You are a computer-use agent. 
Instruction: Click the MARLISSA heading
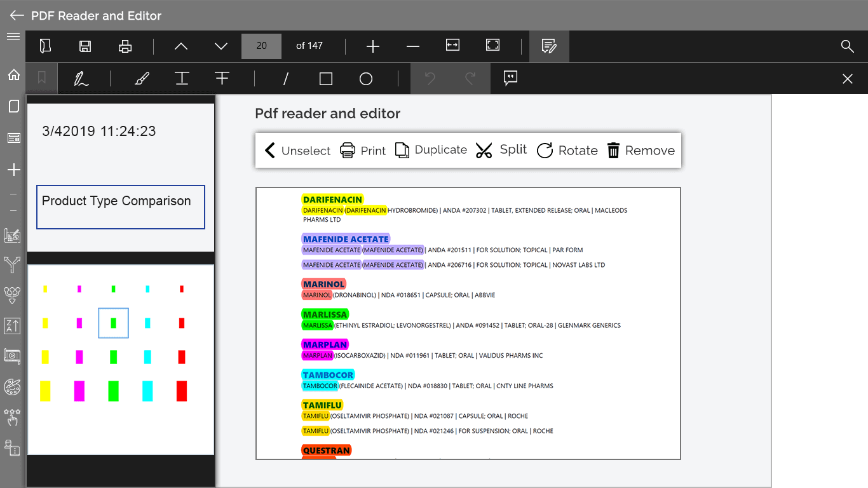(x=325, y=315)
